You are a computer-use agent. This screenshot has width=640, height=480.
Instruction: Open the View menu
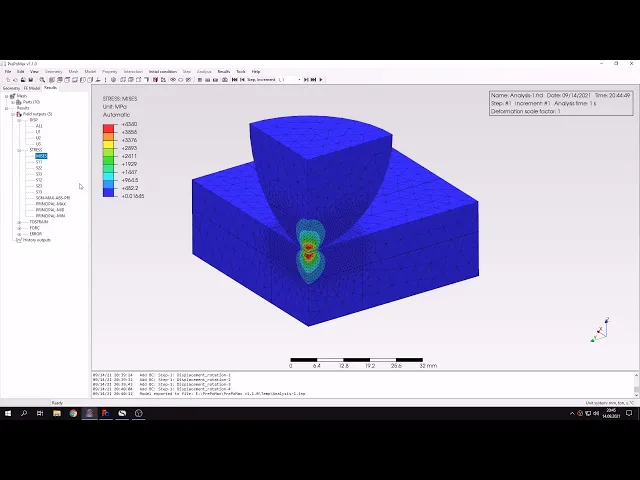point(34,72)
